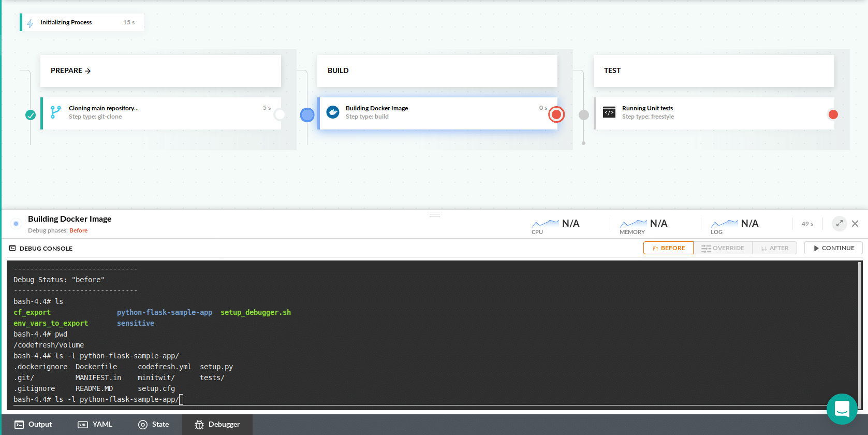Click the Docker whale icon on build step
Screen dimensions: 868x435
point(333,112)
